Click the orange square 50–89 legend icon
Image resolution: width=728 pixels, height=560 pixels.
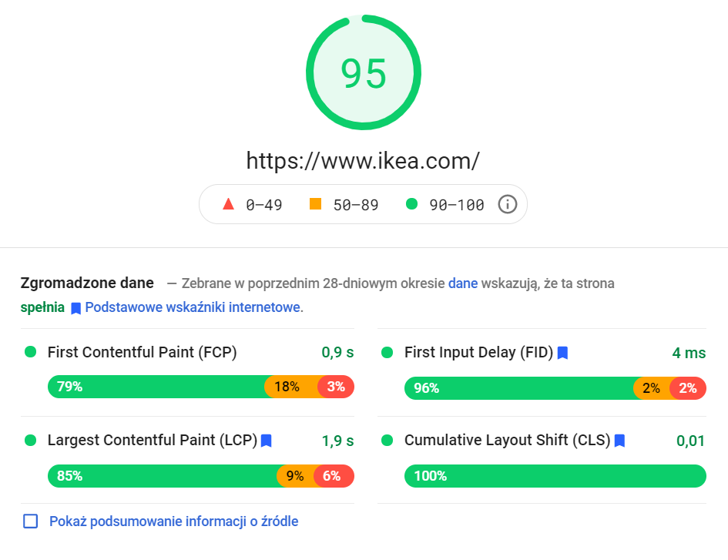click(315, 204)
